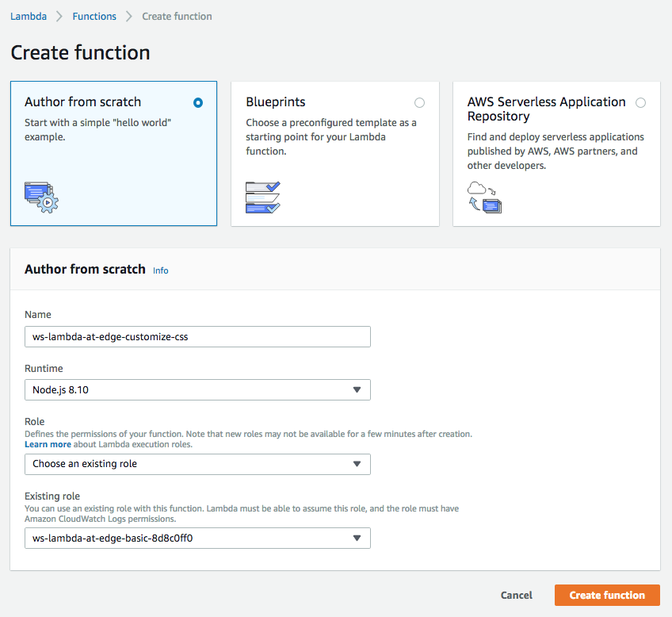Focus the function Name input field
The width and height of the screenshot is (672, 617).
point(197,336)
